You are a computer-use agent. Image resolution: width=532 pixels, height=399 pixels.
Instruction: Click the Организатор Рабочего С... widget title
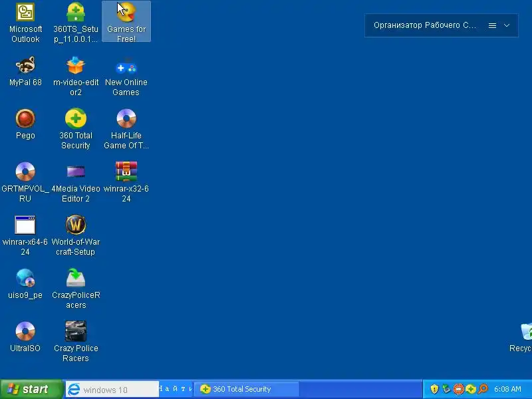425,25
